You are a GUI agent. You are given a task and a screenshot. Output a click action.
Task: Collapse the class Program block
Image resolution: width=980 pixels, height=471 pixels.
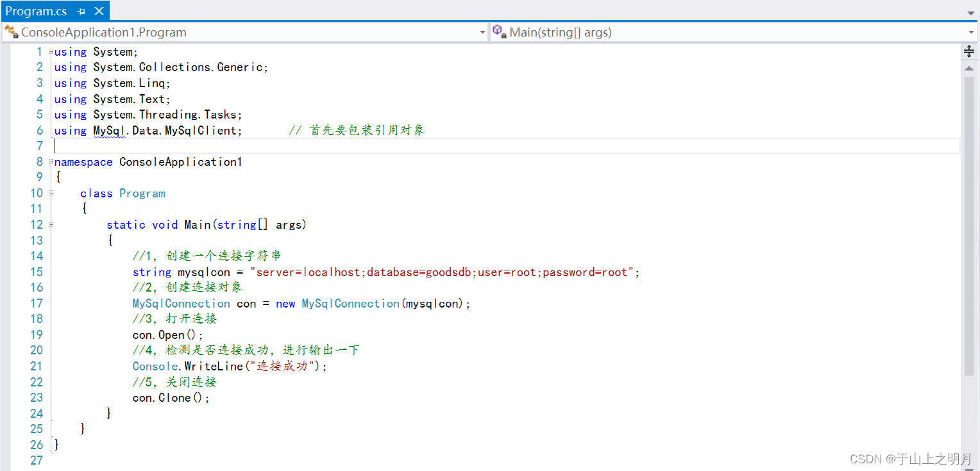[x=51, y=193]
